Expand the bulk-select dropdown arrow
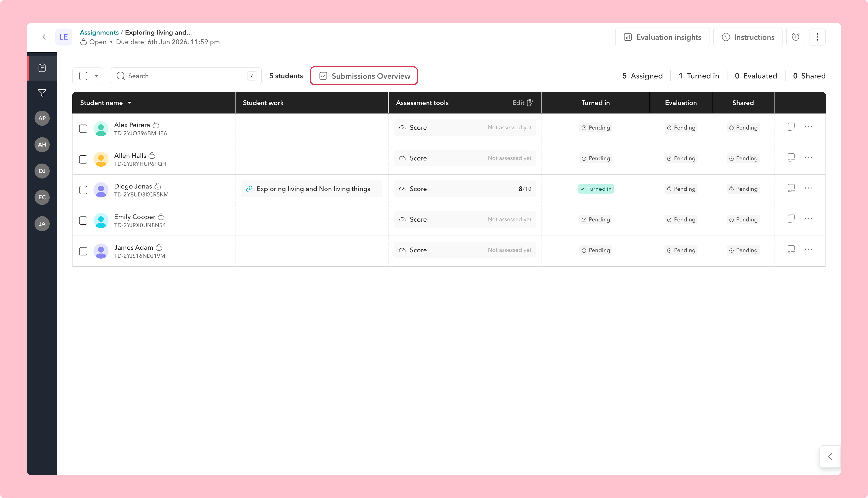868x498 pixels. [96, 76]
